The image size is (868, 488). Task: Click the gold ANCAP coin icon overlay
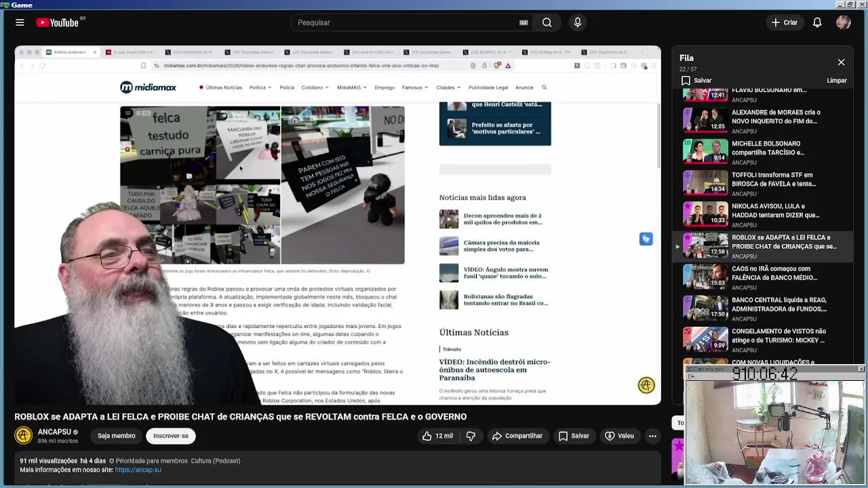[646, 385]
